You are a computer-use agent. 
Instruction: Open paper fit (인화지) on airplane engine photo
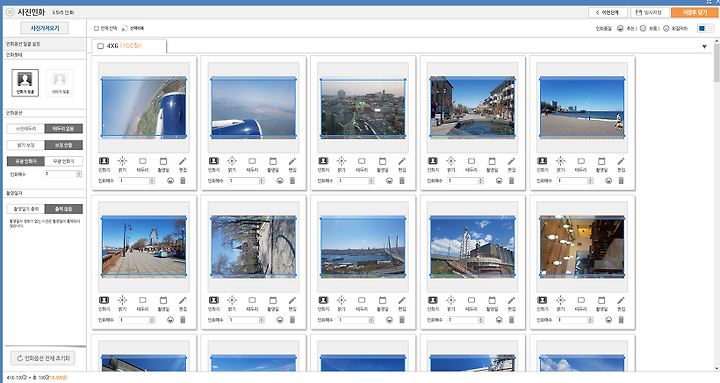(x=104, y=164)
